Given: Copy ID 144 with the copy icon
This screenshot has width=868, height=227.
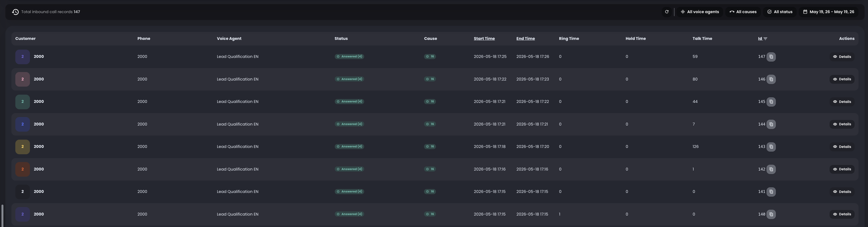Looking at the screenshot, I should tap(771, 124).
